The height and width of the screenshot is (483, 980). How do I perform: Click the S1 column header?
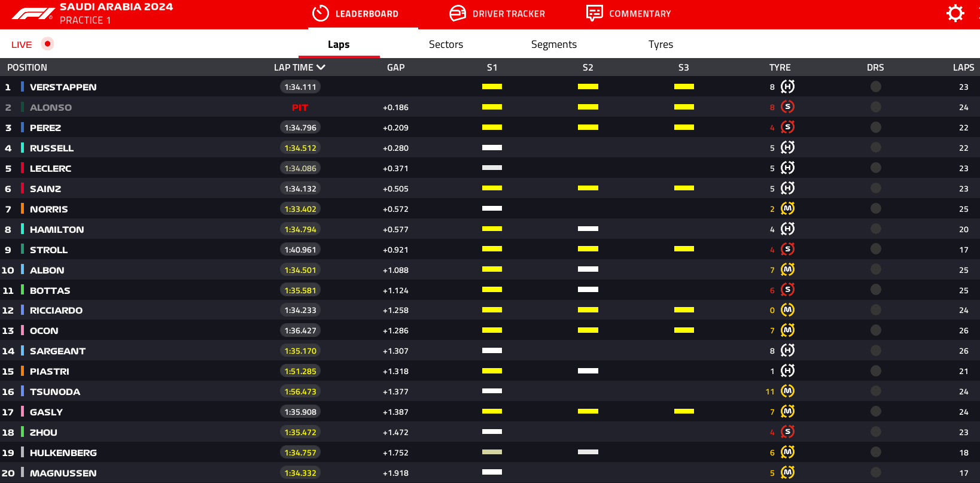[x=492, y=68]
